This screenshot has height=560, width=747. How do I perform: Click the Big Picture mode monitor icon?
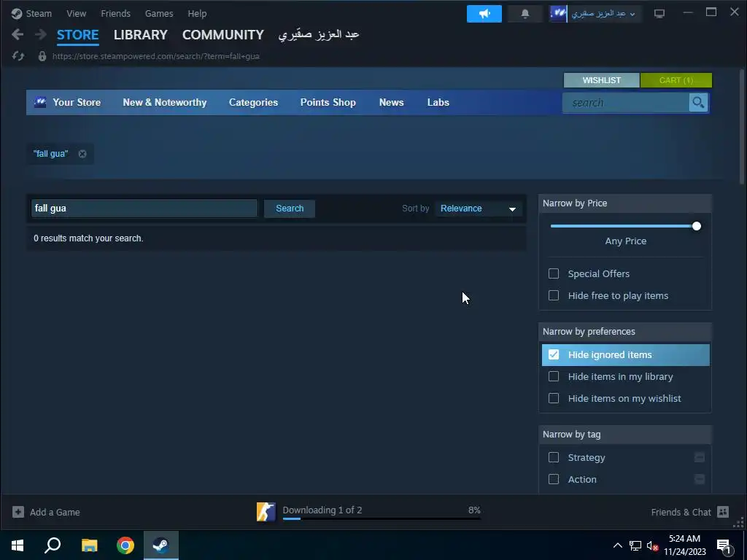pyautogui.click(x=659, y=14)
